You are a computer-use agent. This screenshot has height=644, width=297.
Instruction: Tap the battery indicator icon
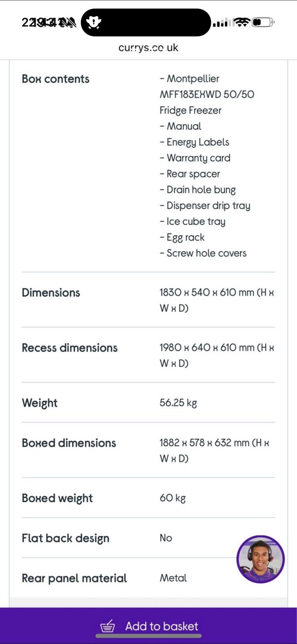click(263, 22)
